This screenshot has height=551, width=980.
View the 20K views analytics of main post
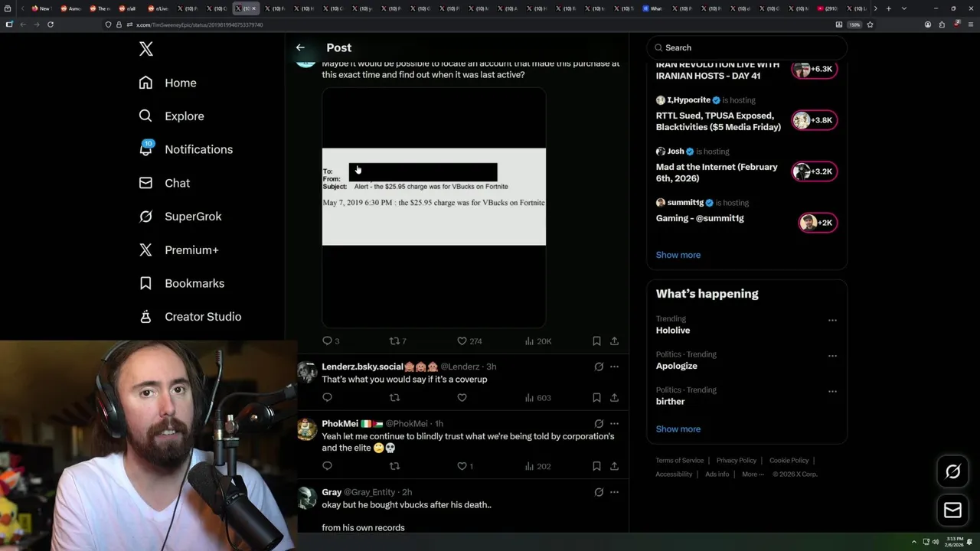[538, 341]
